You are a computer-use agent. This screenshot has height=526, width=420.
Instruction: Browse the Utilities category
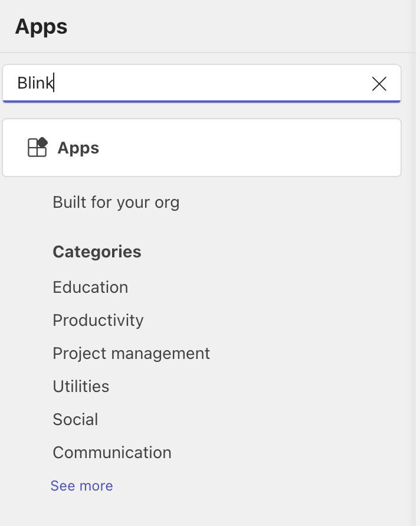[81, 386]
